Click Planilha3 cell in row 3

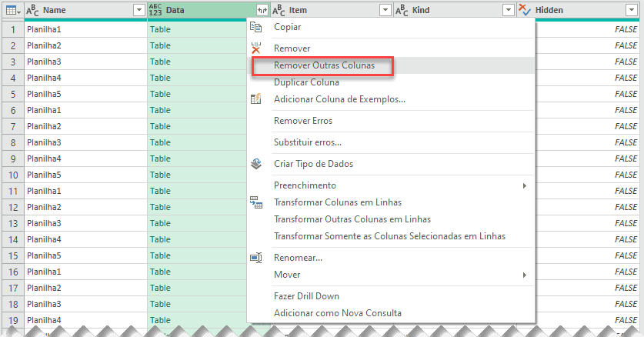point(85,62)
